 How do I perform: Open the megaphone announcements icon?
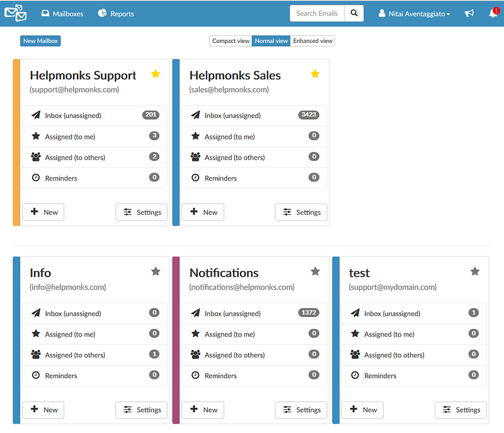click(x=469, y=13)
